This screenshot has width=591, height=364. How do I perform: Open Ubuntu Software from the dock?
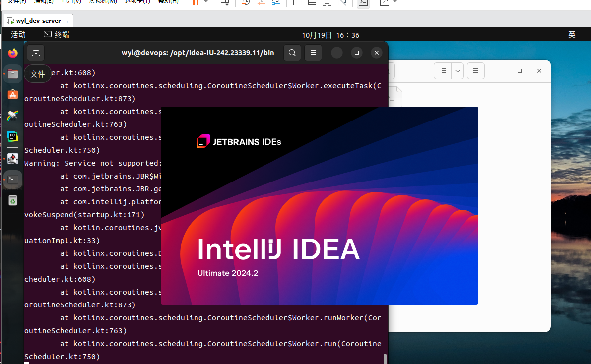[x=12, y=94]
